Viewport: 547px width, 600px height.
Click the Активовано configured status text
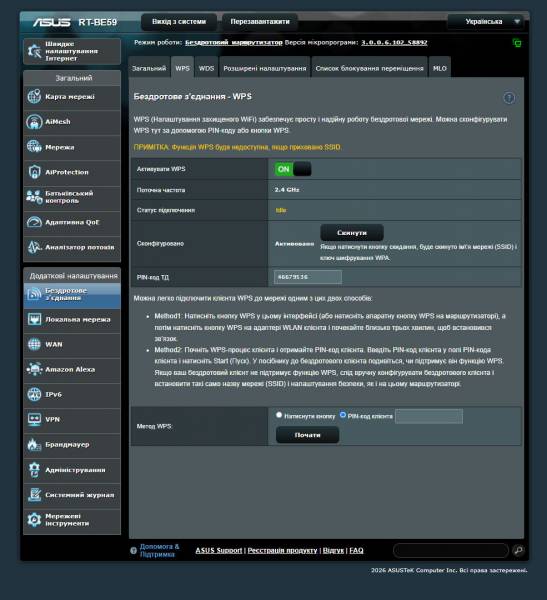[294, 243]
